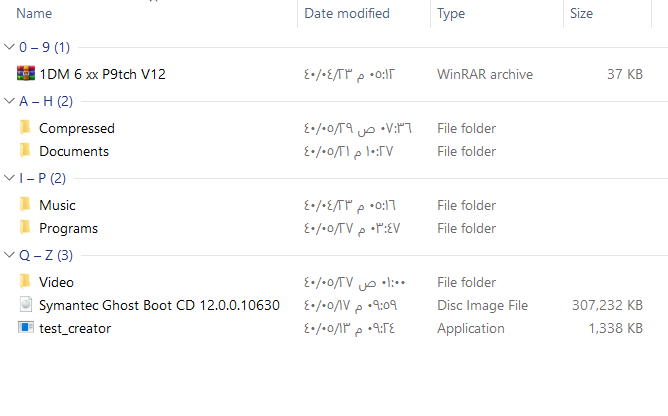Collapse the I – P group chevron
The image size is (668, 416).
9,178
